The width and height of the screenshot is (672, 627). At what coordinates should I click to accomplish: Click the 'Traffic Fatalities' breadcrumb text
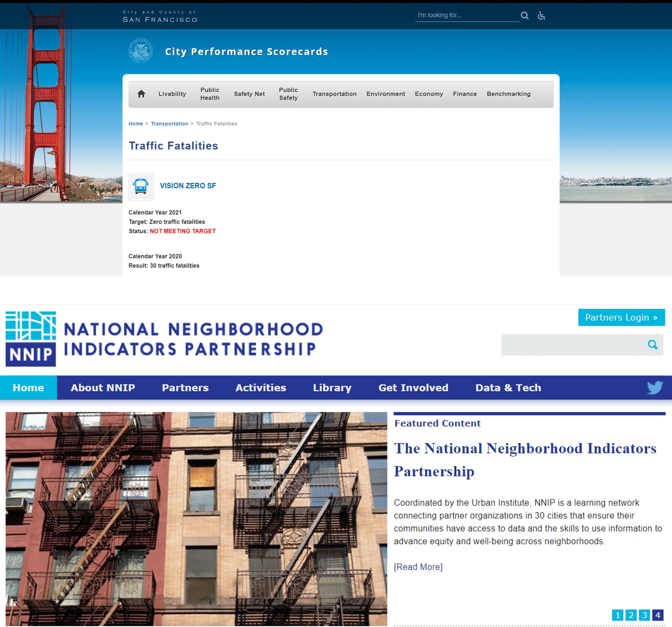pyautogui.click(x=217, y=124)
